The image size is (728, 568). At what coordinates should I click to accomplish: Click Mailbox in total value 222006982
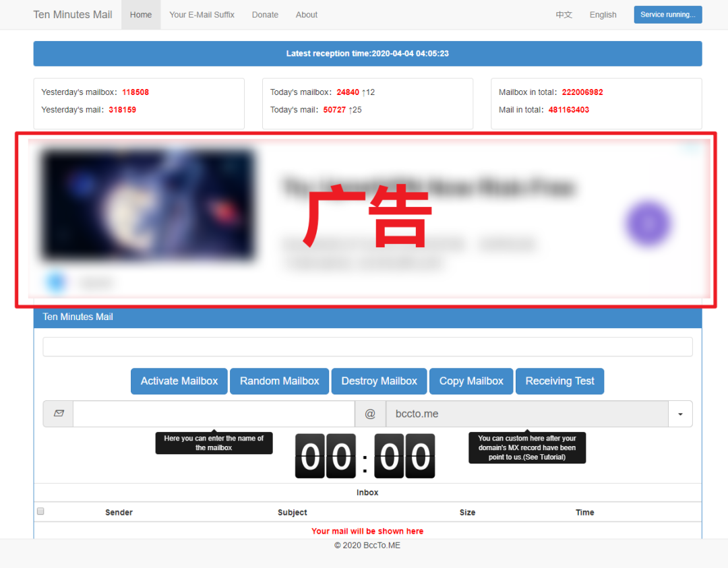[x=582, y=92]
